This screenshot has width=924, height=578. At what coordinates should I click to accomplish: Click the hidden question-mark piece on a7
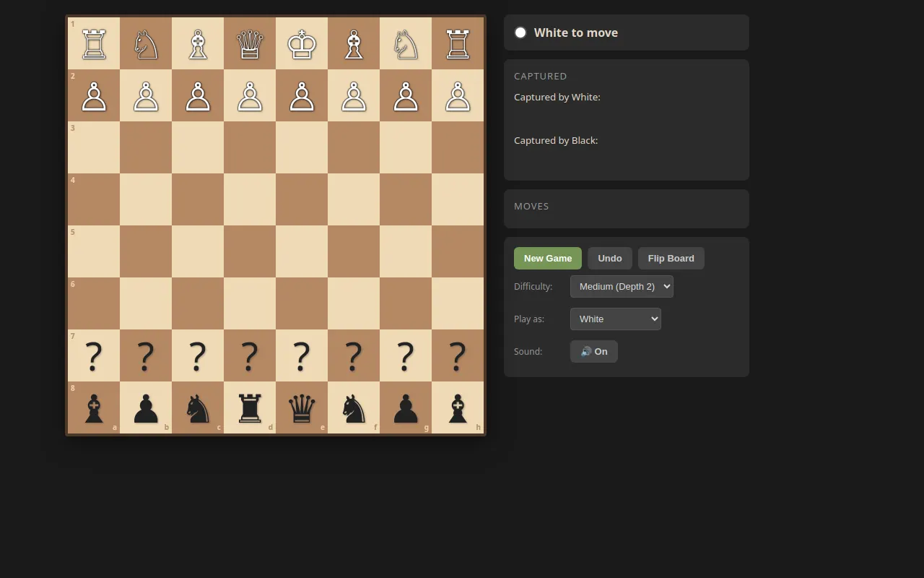point(94,355)
